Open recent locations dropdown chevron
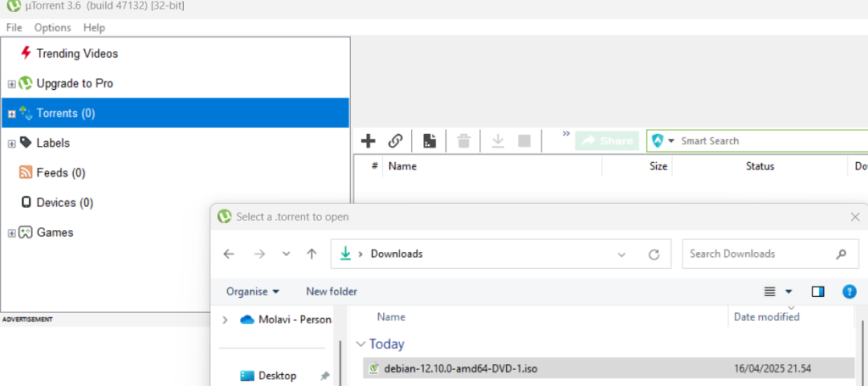Screen dimensions: 868x386 [x=287, y=254]
